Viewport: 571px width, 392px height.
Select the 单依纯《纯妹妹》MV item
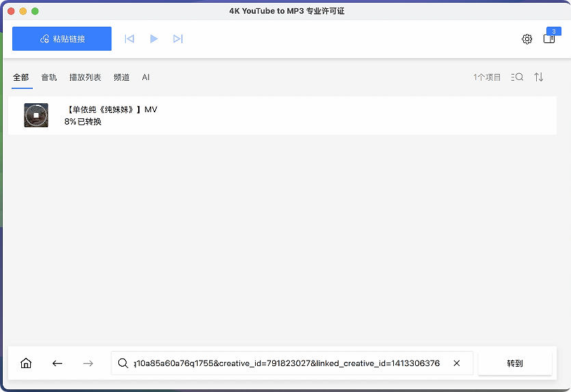pos(274,115)
